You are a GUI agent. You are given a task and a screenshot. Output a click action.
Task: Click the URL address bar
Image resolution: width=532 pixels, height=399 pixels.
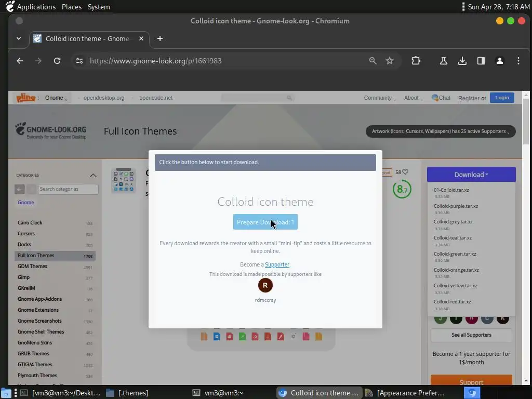224,61
